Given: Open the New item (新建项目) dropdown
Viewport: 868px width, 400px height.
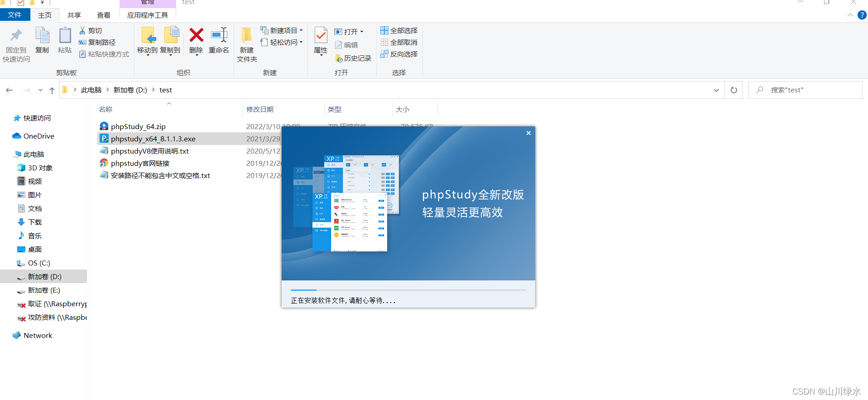Looking at the screenshot, I should (x=282, y=30).
